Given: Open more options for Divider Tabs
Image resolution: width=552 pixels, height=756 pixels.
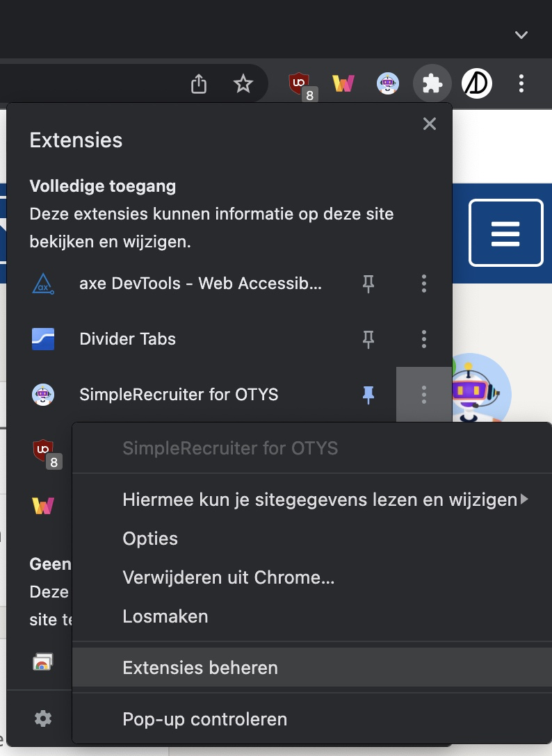Looking at the screenshot, I should pos(423,339).
